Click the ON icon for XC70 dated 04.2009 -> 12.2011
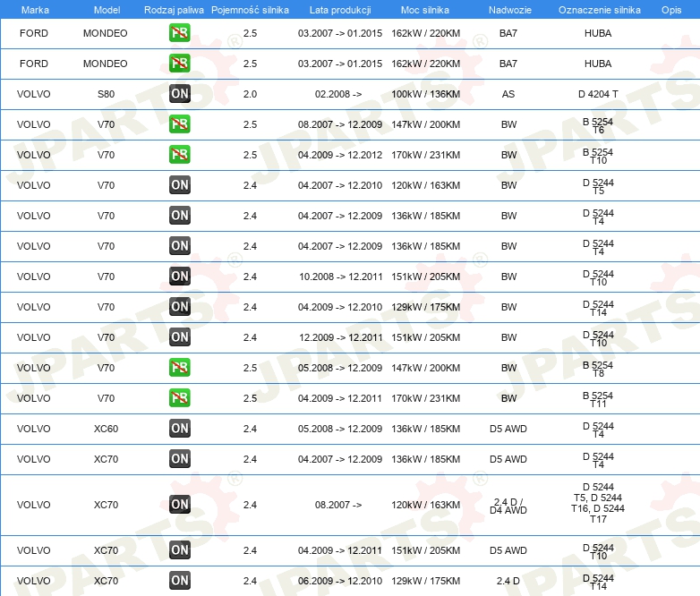 click(180, 550)
